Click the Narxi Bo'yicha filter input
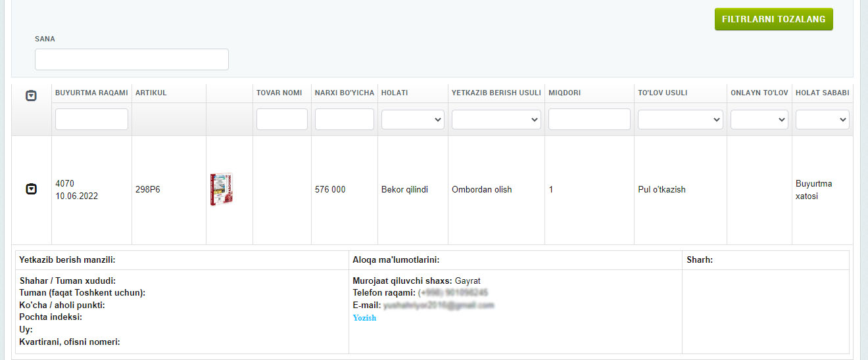Screen dimensions: 868x360 344,120
